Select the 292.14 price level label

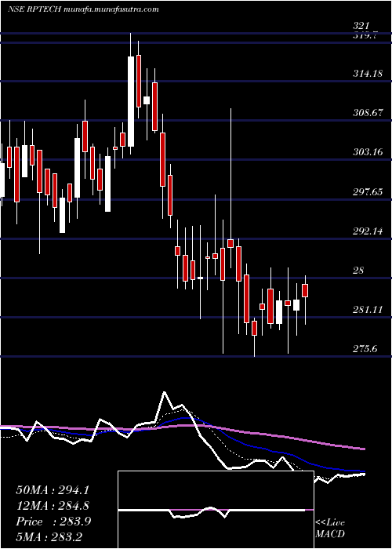coord(367,231)
